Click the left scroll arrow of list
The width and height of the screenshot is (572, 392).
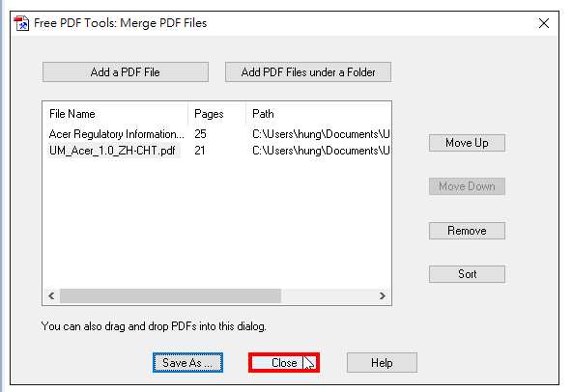point(51,295)
